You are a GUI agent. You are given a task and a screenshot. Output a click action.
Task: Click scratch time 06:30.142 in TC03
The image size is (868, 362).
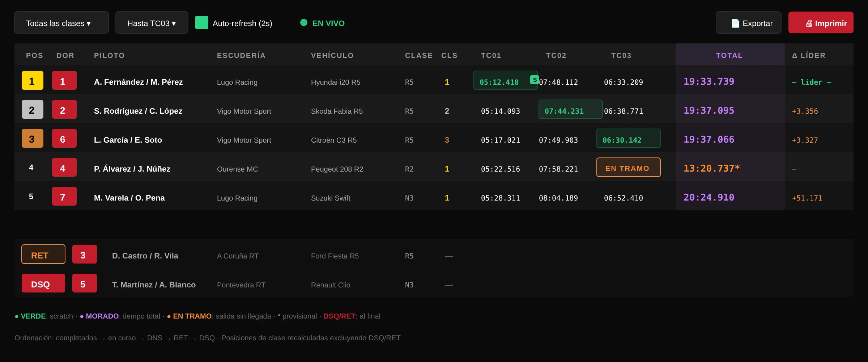pos(629,138)
